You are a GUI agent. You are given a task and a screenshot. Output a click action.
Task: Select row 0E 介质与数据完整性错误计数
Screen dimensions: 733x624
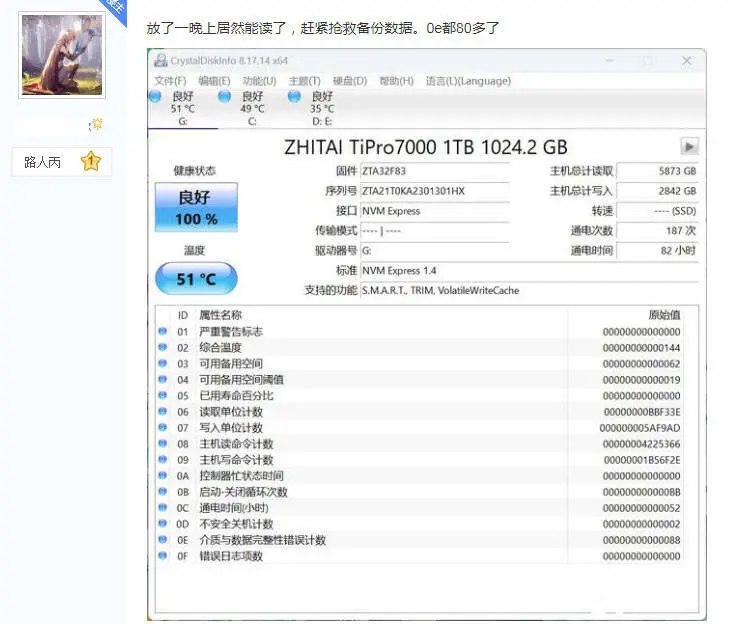pos(419,540)
